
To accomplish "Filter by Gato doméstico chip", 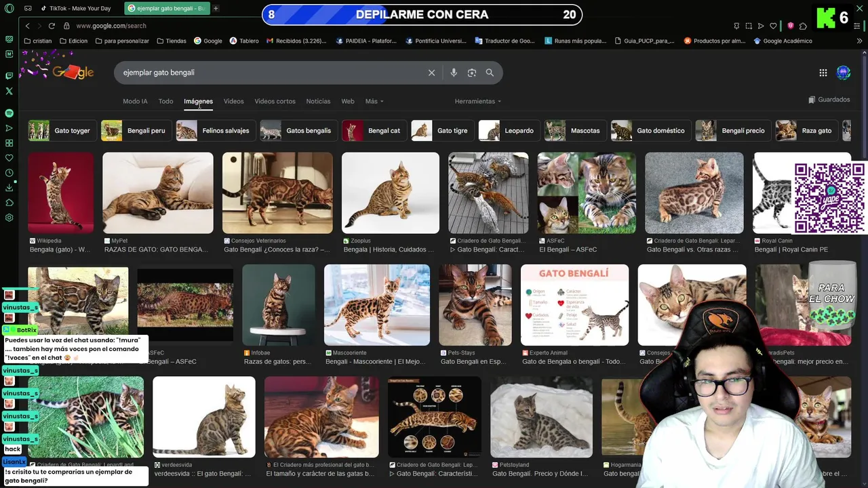I will pos(650,130).
